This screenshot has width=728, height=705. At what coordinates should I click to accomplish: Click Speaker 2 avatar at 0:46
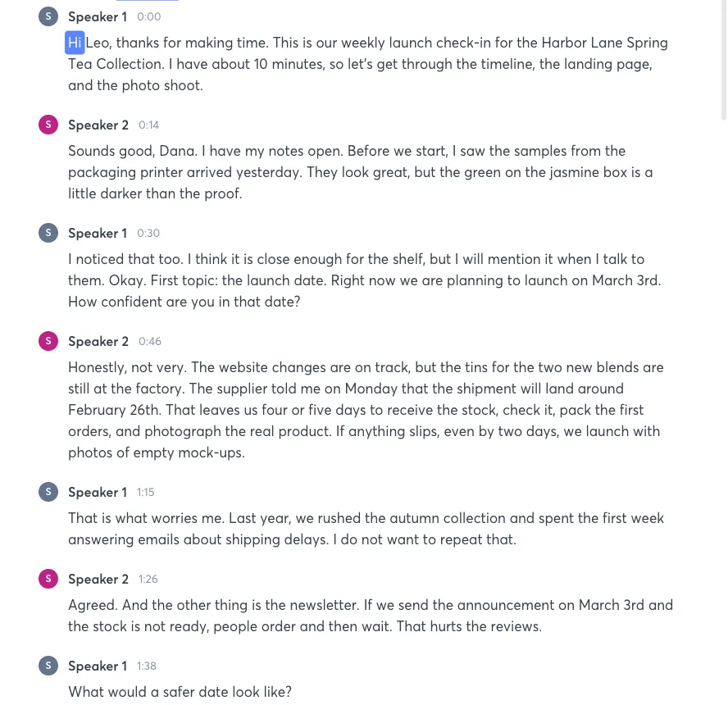(48, 341)
